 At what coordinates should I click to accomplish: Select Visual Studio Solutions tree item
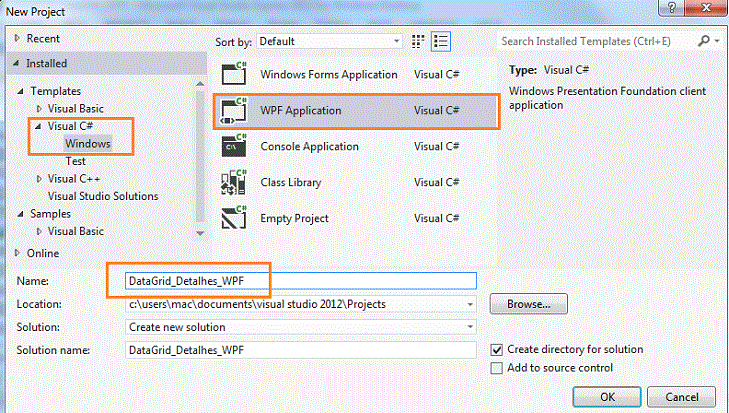coord(103,196)
